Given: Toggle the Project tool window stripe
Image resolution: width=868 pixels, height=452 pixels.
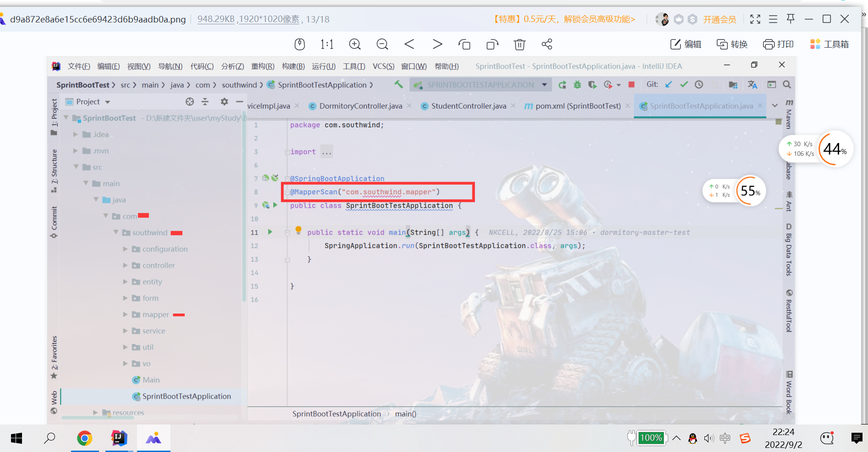Looking at the screenshot, I should click(54, 117).
